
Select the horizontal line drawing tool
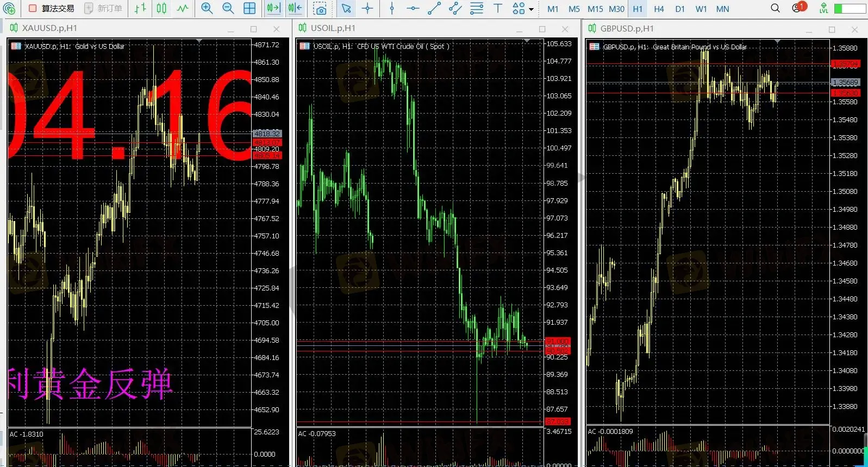click(x=413, y=8)
